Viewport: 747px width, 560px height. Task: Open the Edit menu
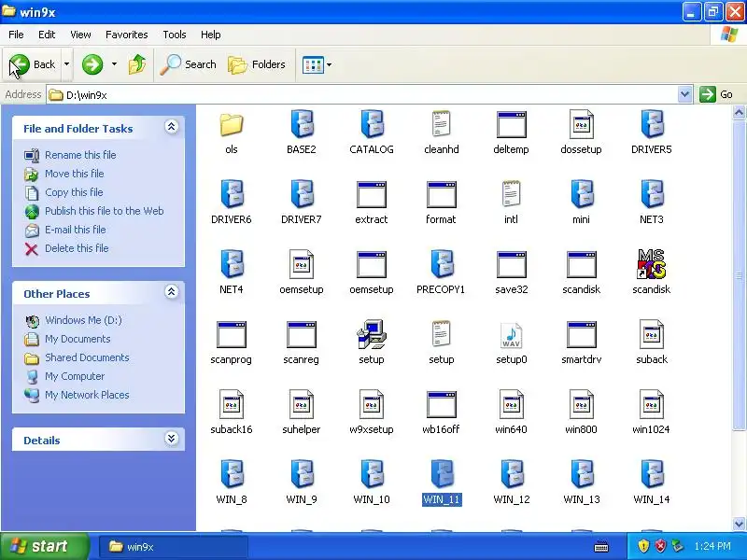click(47, 35)
